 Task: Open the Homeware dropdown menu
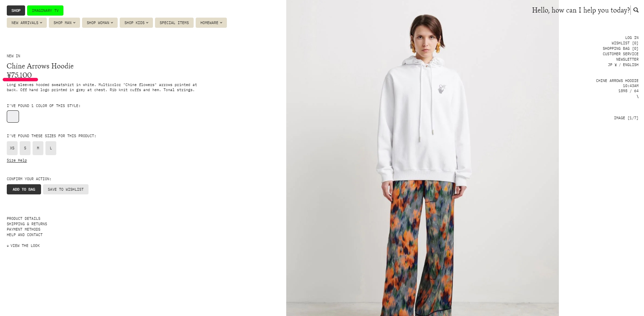[211, 23]
